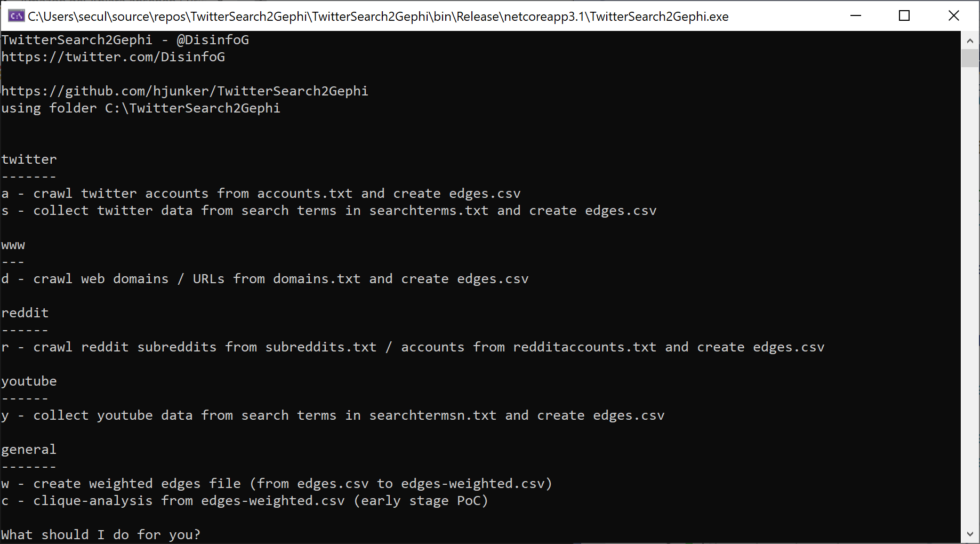Viewport: 980px width, 544px height.
Task: Click the 'What should I do for you?' prompt
Action: pyautogui.click(x=101, y=534)
